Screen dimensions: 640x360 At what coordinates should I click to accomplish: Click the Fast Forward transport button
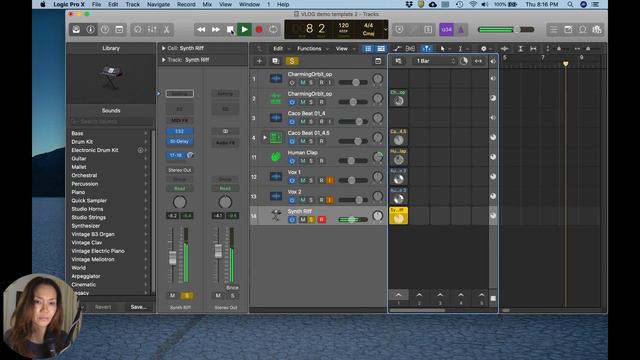216,29
